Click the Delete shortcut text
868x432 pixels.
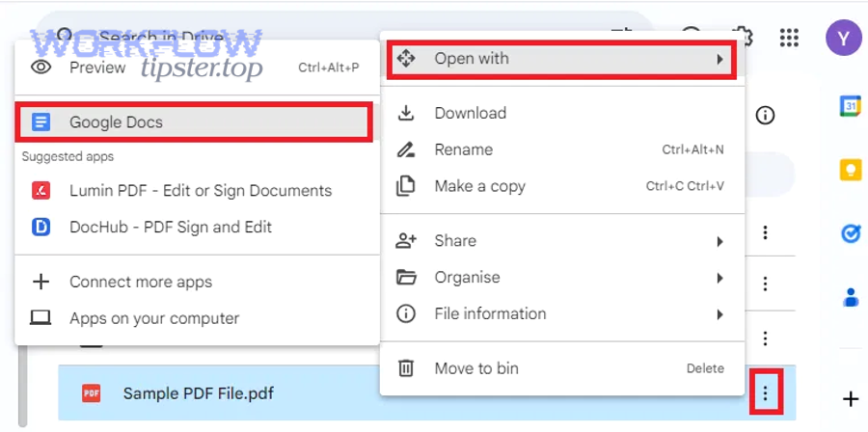click(705, 368)
